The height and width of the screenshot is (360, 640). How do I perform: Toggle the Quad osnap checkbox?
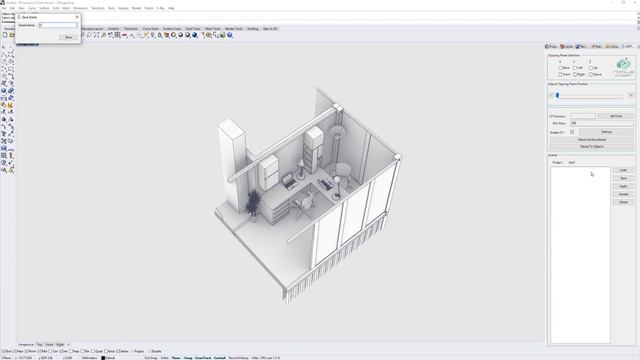(x=94, y=351)
